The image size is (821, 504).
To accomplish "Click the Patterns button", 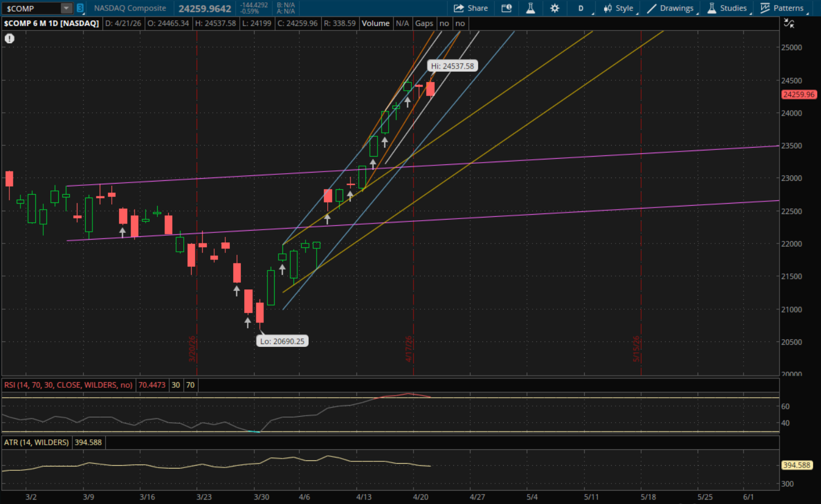I will (x=782, y=8).
